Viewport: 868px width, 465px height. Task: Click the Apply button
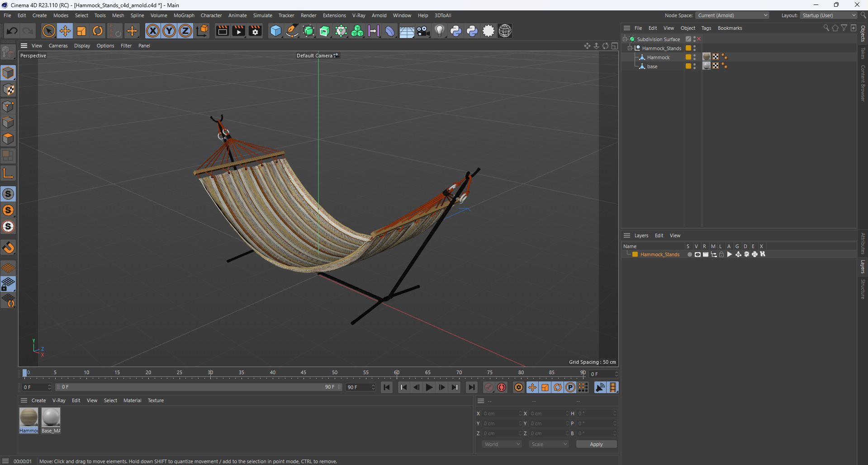click(x=596, y=444)
